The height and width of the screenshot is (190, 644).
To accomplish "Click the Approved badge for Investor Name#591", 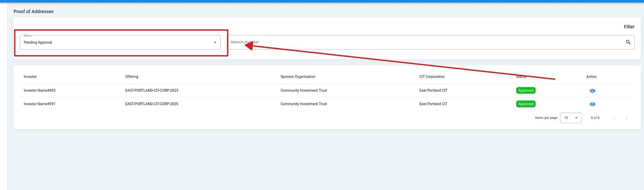I will [525, 104].
